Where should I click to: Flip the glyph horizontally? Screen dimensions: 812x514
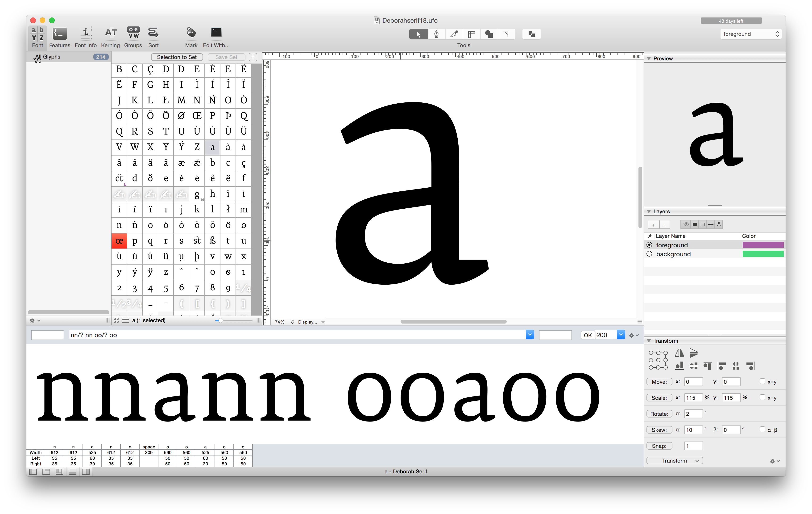click(x=679, y=353)
